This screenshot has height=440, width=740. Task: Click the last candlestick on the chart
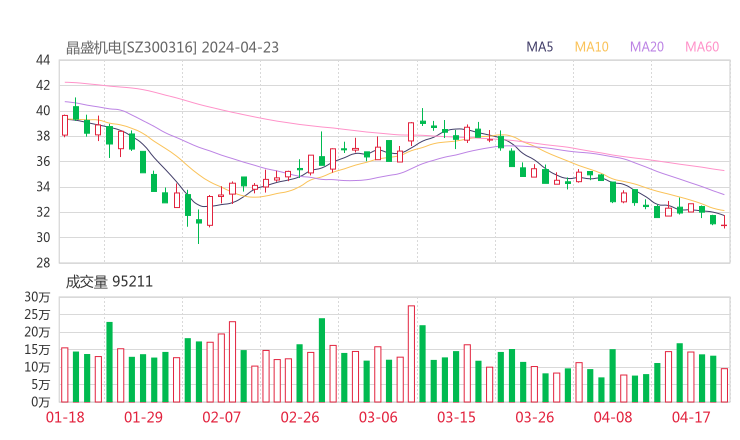(724, 222)
